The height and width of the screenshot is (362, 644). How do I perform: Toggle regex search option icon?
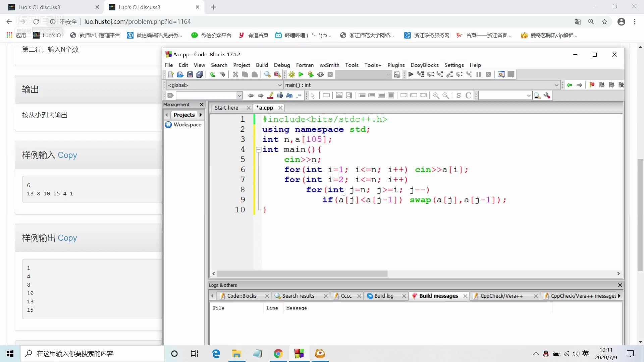click(x=299, y=96)
